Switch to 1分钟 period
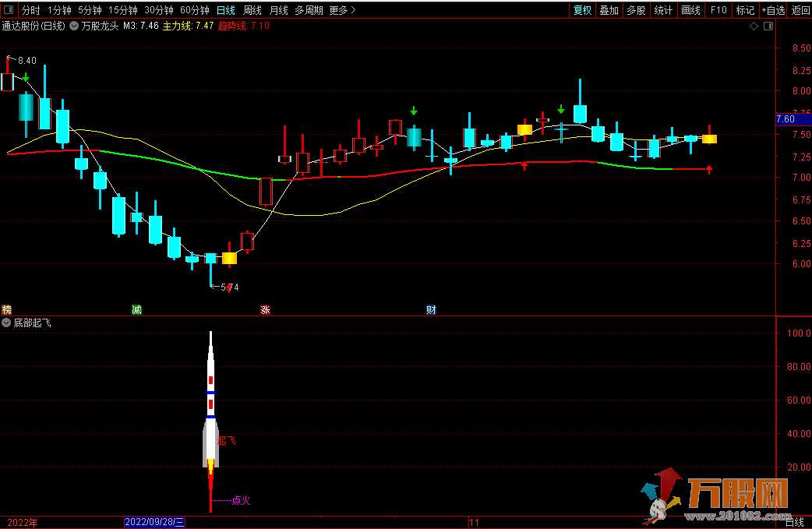 click(59, 10)
